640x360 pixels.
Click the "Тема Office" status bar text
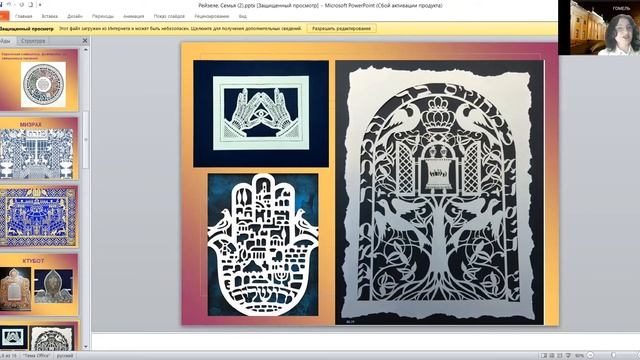(36, 356)
